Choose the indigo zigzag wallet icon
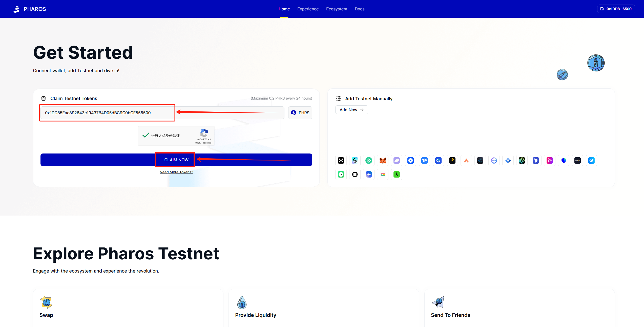644x327 pixels. pyautogui.click(x=536, y=160)
